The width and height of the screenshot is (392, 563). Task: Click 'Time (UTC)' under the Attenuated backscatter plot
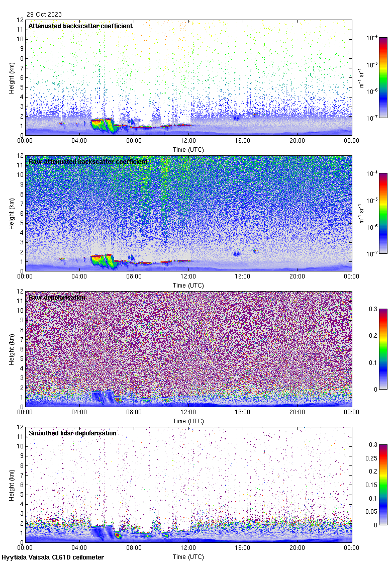(188, 150)
